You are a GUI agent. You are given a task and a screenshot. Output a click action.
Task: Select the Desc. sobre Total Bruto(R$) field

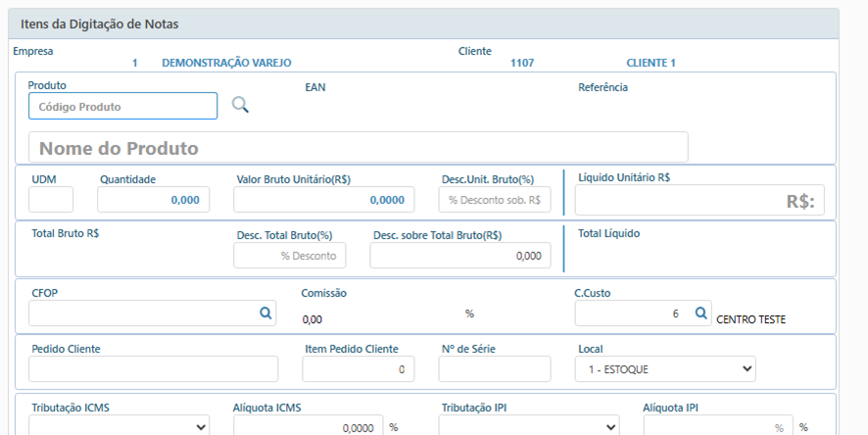click(459, 256)
